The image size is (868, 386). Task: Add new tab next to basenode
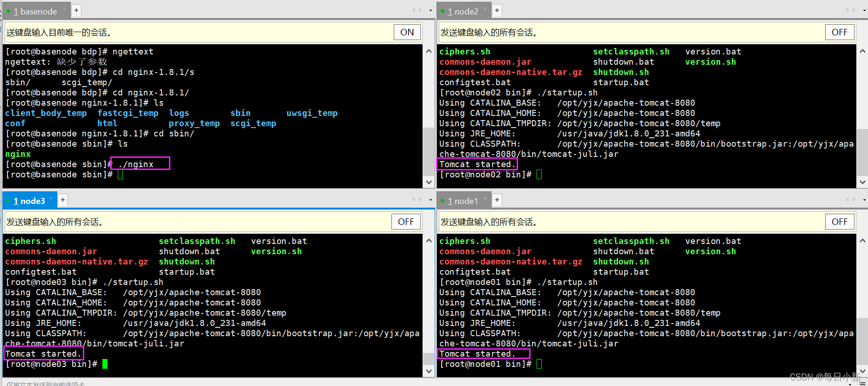[76, 10]
